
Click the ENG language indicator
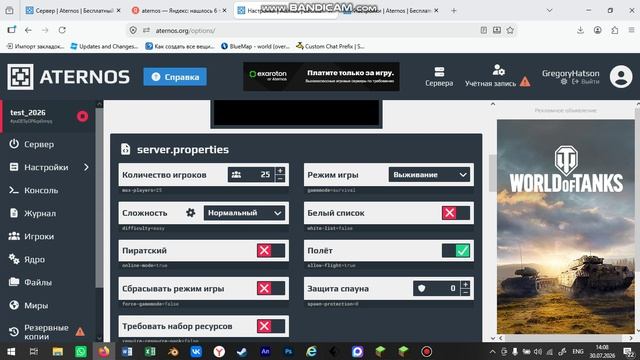pyautogui.click(x=578, y=351)
